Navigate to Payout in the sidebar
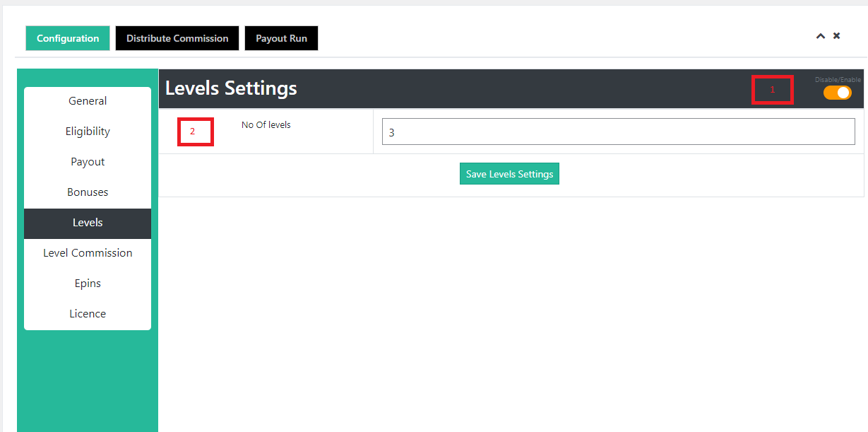Screen dimensions: 868x432 (x=88, y=162)
